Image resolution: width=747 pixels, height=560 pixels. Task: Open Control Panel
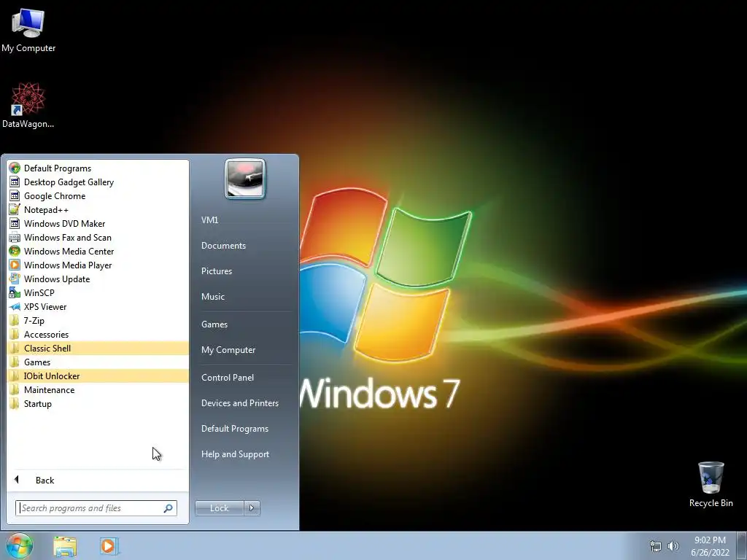coord(228,378)
